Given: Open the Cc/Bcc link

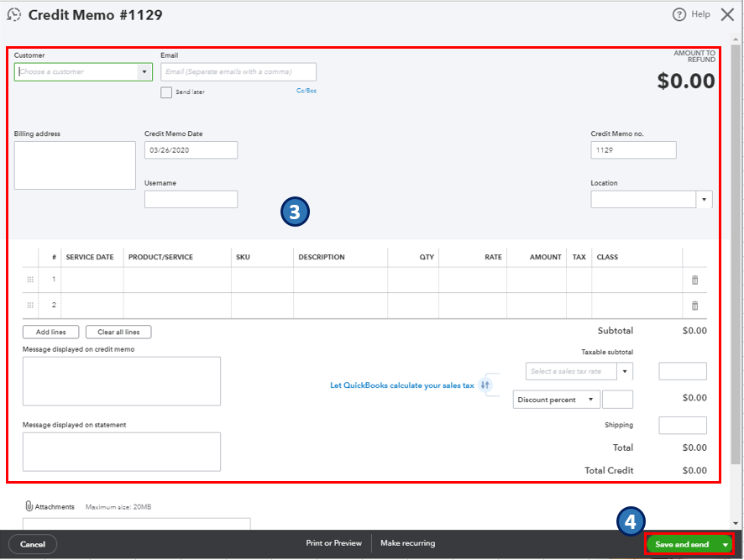Looking at the screenshot, I should click(x=306, y=90).
